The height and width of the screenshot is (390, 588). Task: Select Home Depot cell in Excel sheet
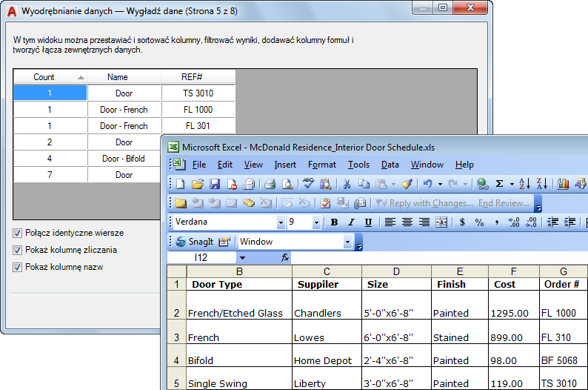tap(327, 355)
